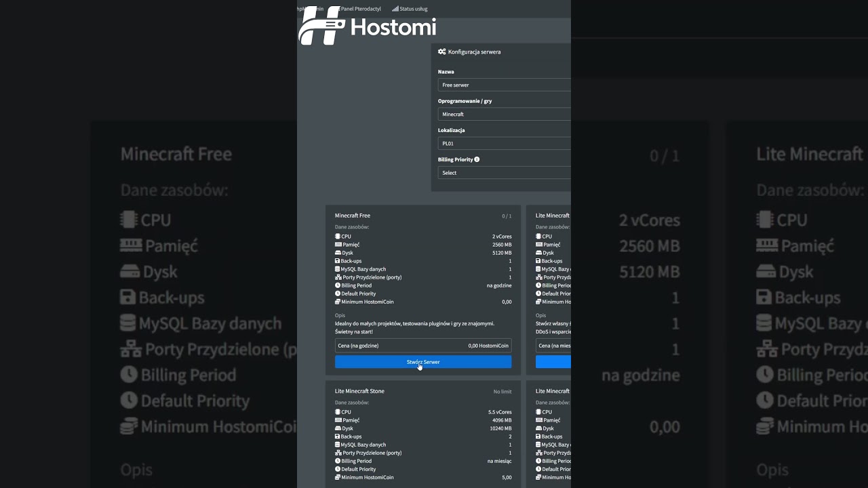Click the signal bars icon before Status usług
Screen dimensions: 868x488
(395, 9)
